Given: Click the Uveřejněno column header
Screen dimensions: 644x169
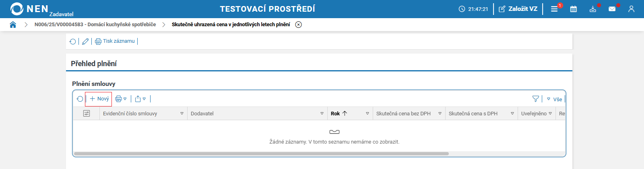Looking at the screenshot, I should (534, 114).
